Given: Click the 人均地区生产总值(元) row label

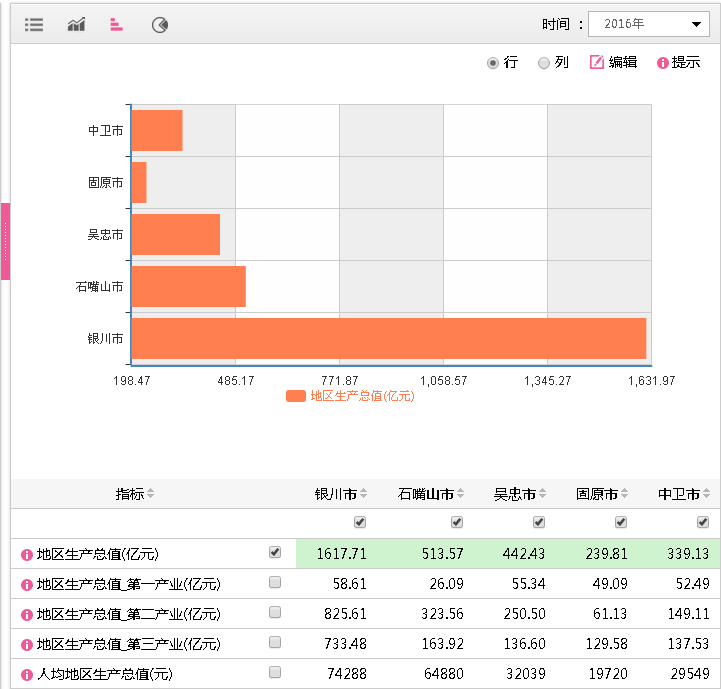Looking at the screenshot, I should point(104,674).
